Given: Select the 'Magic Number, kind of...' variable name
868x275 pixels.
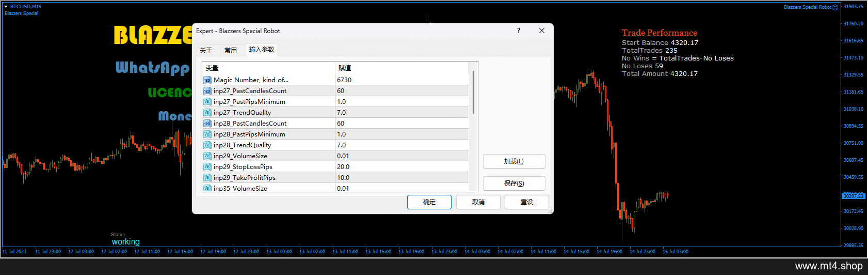Looking at the screenshot, I should pyautogui.click(x=251, y=80).
